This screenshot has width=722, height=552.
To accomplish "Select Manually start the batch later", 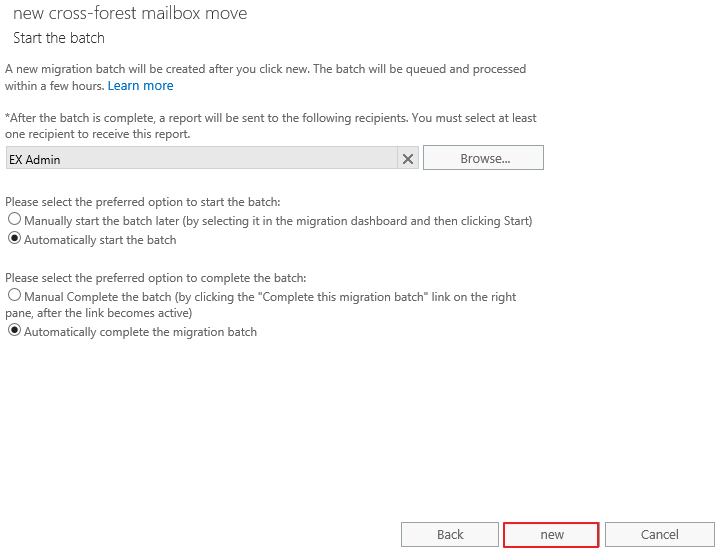I will coord(15,219).
